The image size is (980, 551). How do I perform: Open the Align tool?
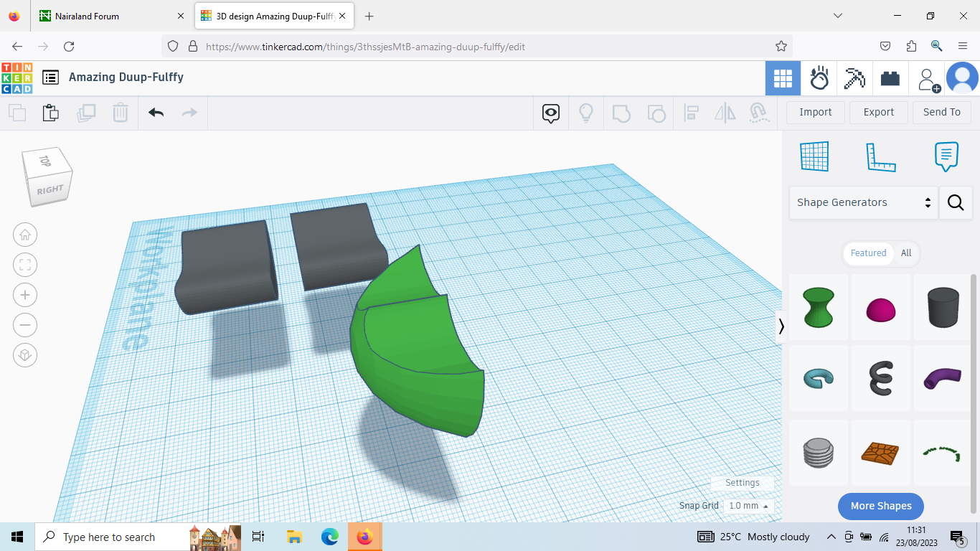692,113
